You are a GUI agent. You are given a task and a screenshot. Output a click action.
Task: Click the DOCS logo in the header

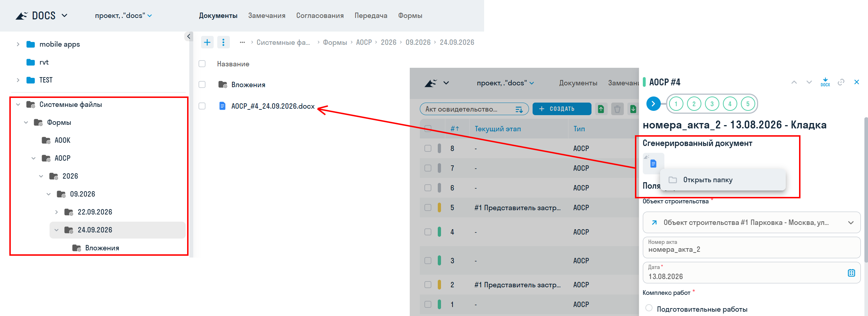36,15
